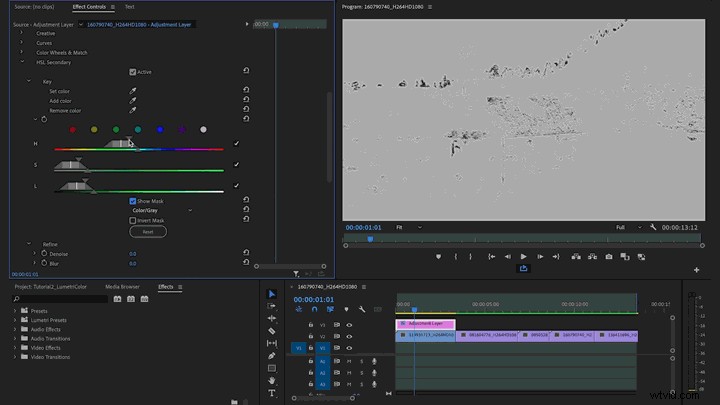The image size is (720, 405).
Task: Toggle linked selection in timeline
Action: [x=330, y=309]
